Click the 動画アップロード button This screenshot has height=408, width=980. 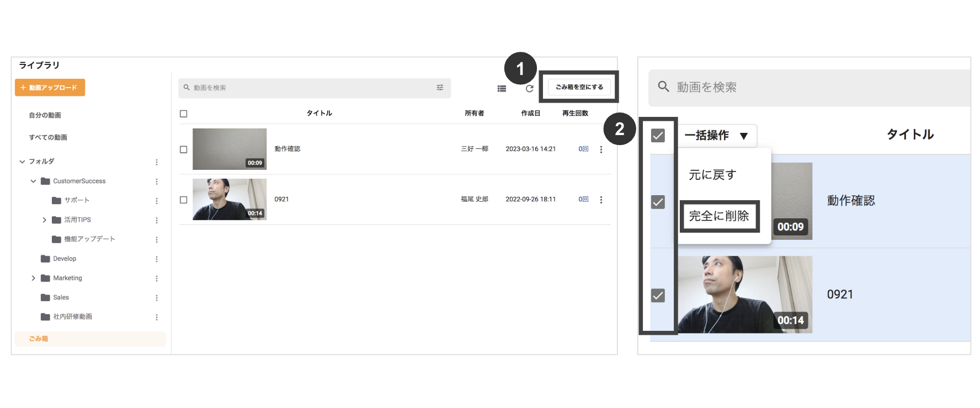point(50,88)
